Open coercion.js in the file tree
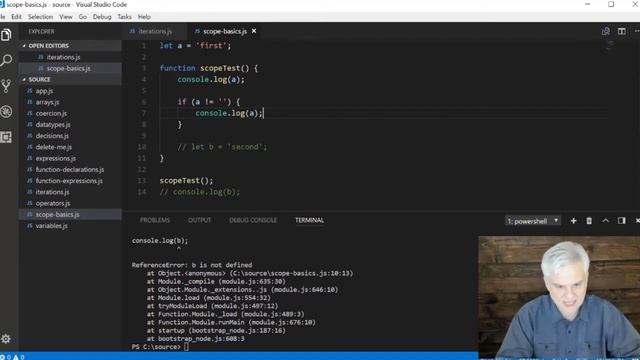The image size is (640, 360). click(x=70, y=113)
